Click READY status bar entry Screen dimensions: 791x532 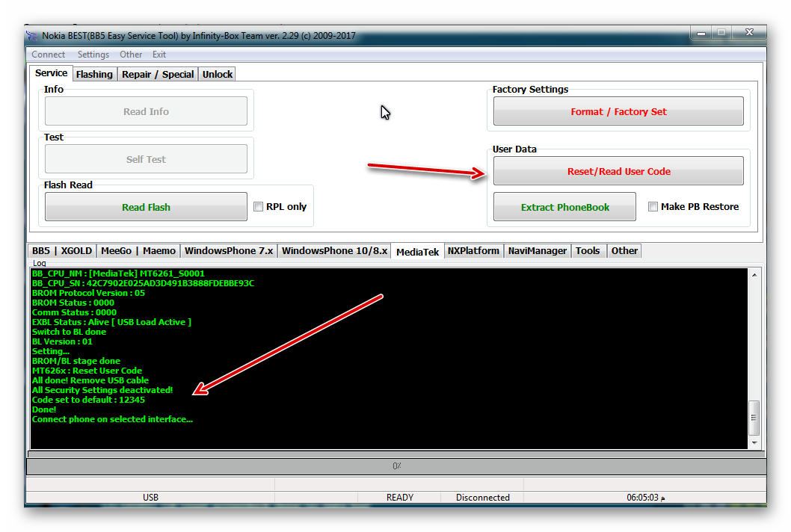click(399, 497)
